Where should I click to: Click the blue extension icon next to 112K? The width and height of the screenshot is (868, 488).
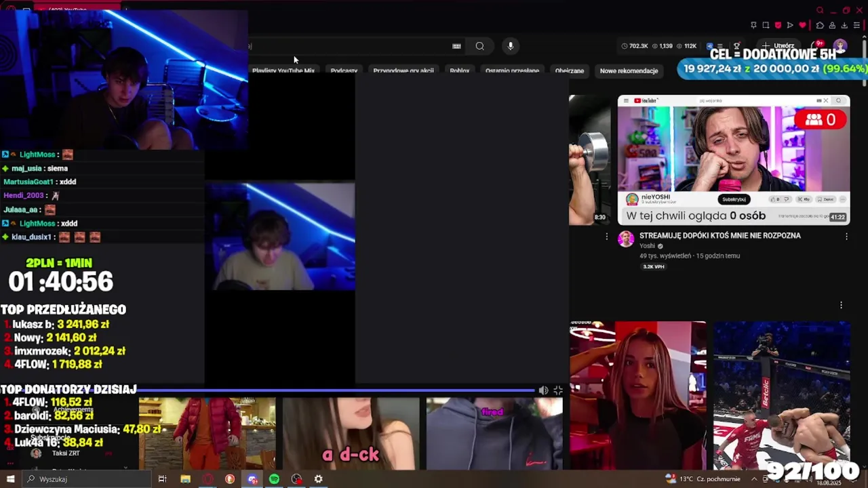[709, 46]
